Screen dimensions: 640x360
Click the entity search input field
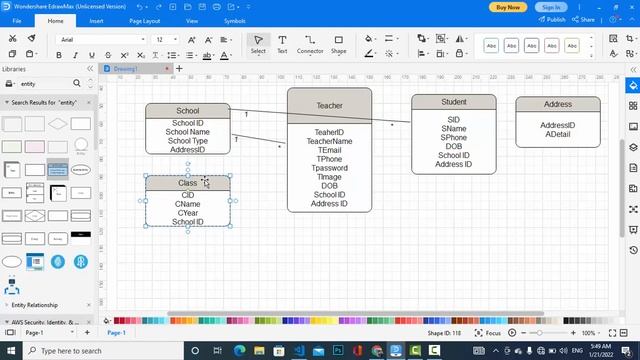pos(45,84)
